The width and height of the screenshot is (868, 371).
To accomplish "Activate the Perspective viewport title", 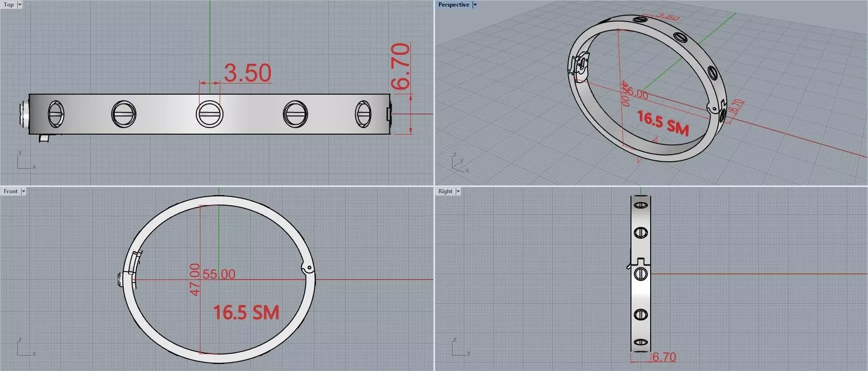I will tap(453, 5).
